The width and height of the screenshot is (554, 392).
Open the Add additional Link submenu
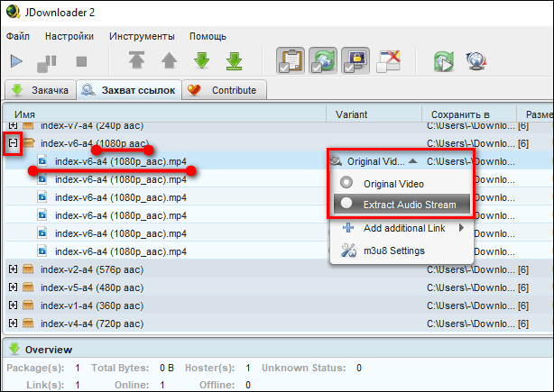click(x=402, y=228)
